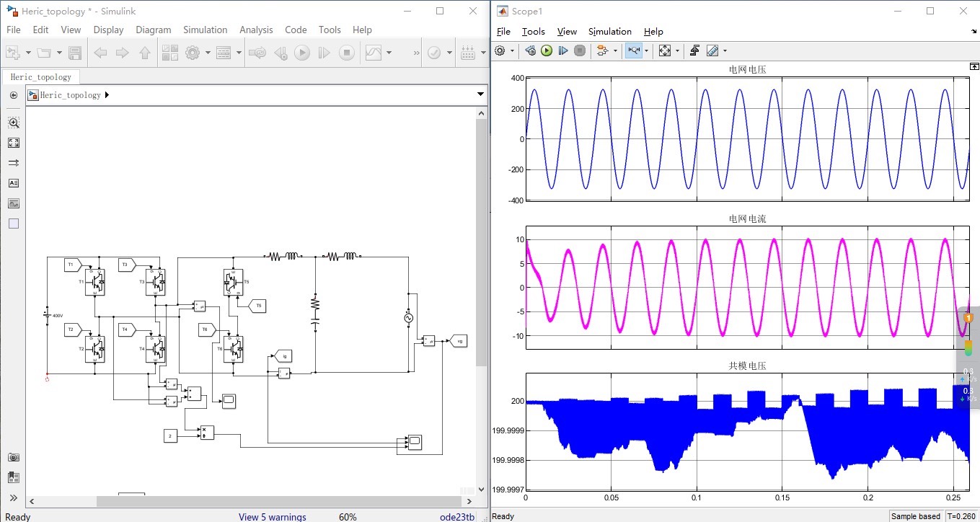Click ode23tb solver link in status bar
Viewport: 980px width, 522px height.
click(457, 517)
